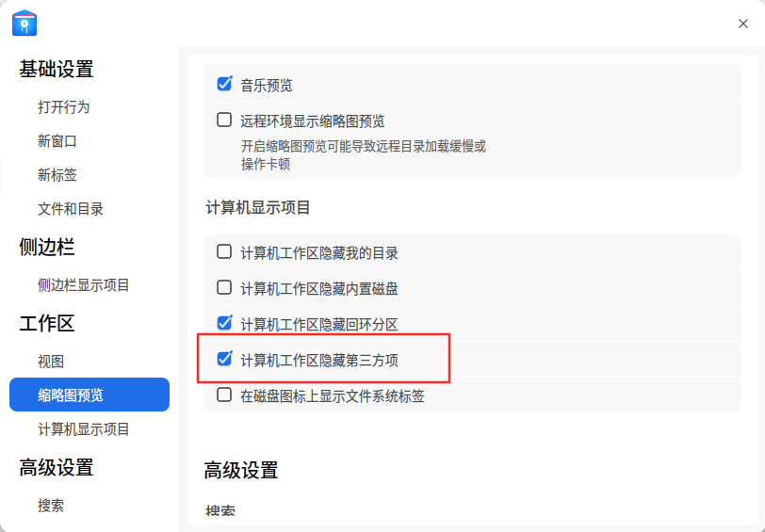Open the 新标签 settings section
The height and width of the screenshot is (532, 765).
point(57,175)
